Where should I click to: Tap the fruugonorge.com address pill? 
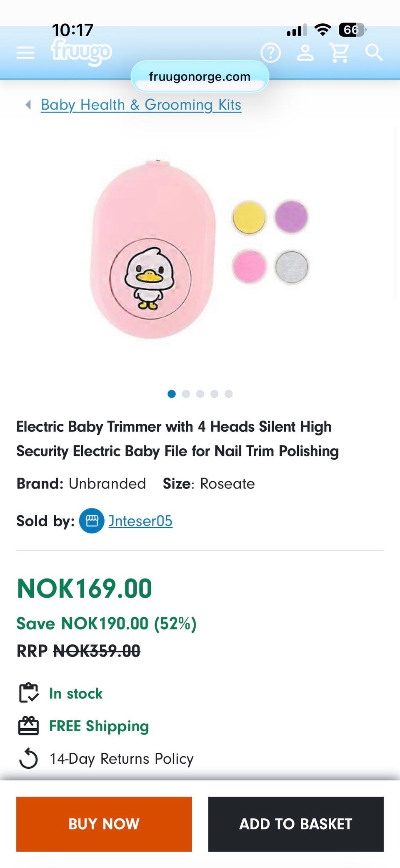pos(200,77)
